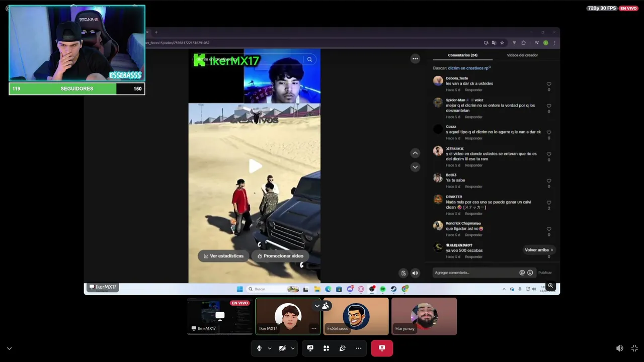The image size is (644, 362).
Task: Open TikTok video more options dots
Action: (x=415, y=59)
